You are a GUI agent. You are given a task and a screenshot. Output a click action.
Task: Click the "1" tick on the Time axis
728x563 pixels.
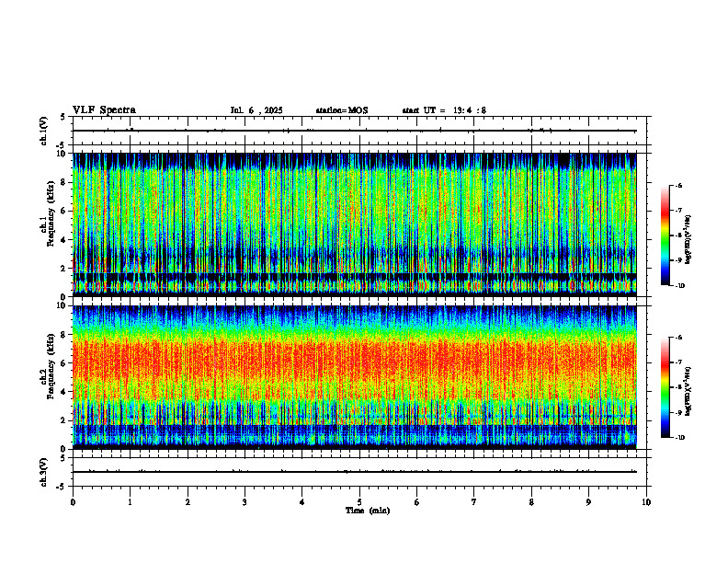(x=130, y=502)
